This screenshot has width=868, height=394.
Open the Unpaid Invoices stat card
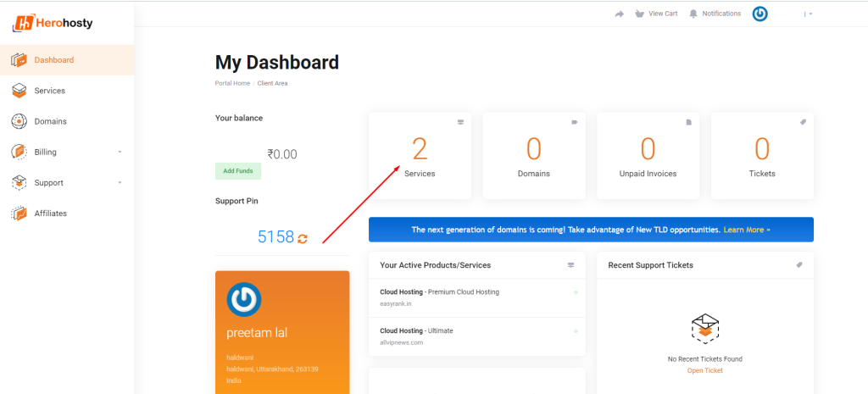(x=648, y=157)
